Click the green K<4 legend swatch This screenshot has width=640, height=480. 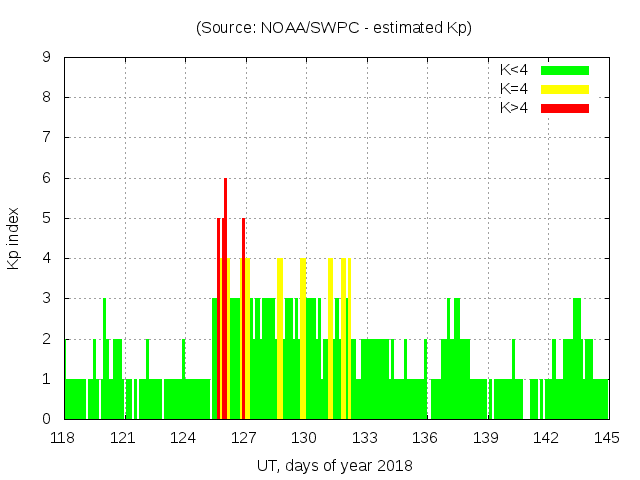565,70
